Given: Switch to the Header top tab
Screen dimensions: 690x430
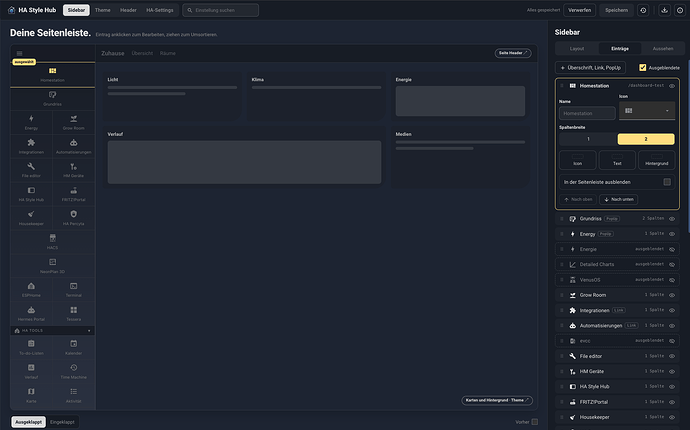Looking at the screenshot, I should 128,10.
